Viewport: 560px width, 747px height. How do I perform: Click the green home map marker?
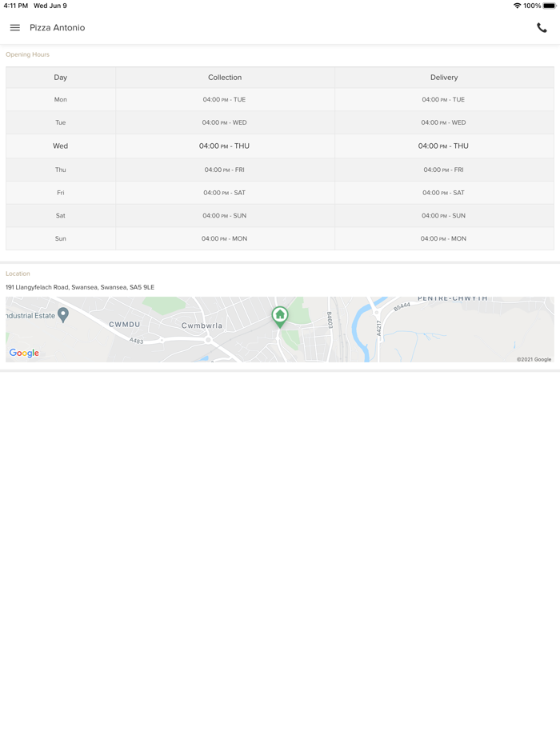pyautogui.click(x=280, y=316)
